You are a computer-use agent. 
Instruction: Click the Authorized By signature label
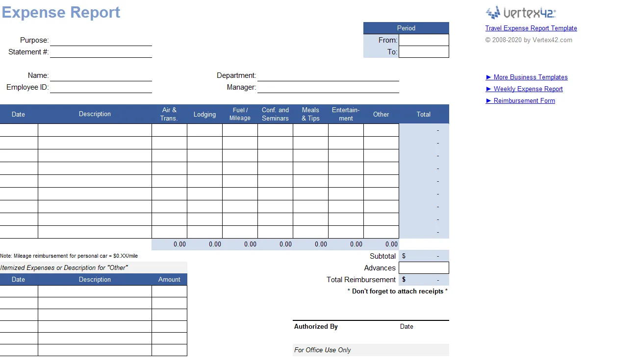tap(316, 327)
